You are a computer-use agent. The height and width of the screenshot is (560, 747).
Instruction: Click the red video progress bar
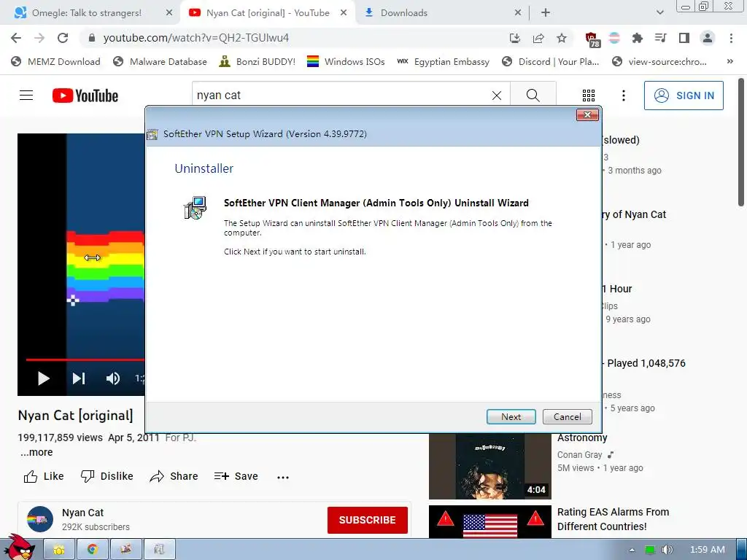pyautogui.click(x=85, y=359)
